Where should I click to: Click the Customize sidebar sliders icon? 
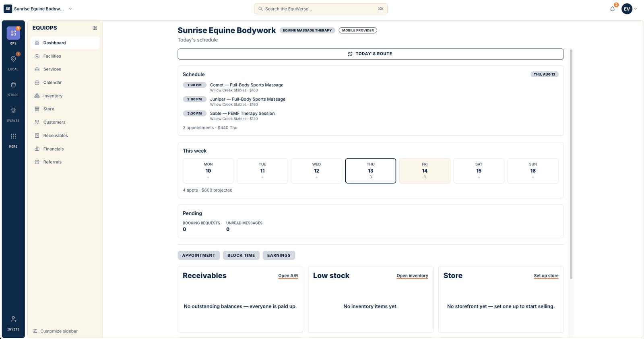tap(35, 331)
